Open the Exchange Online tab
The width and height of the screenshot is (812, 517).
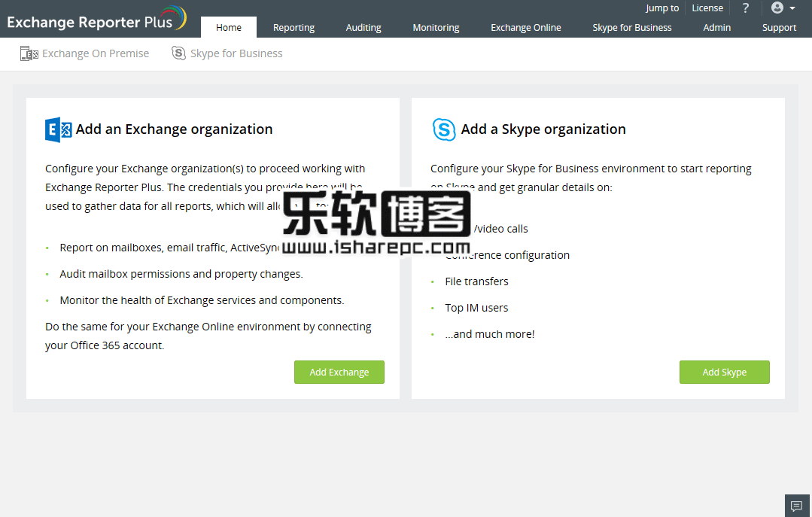click(525, 27)
